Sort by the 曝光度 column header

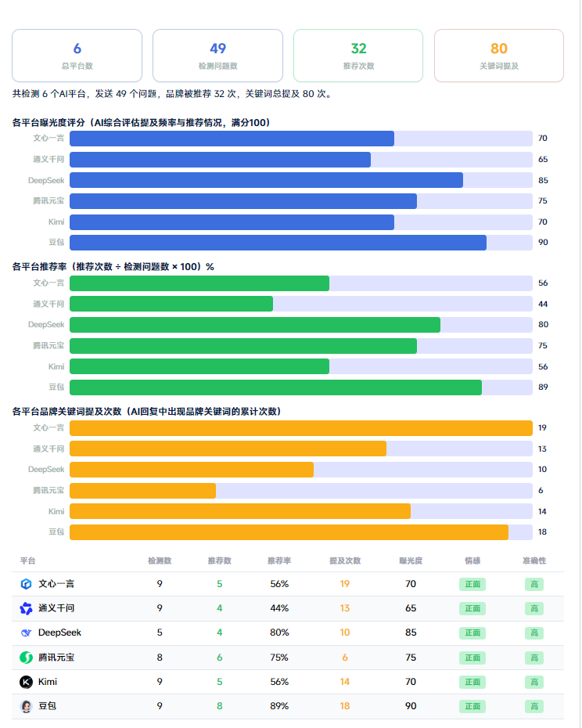pos(411,560)
